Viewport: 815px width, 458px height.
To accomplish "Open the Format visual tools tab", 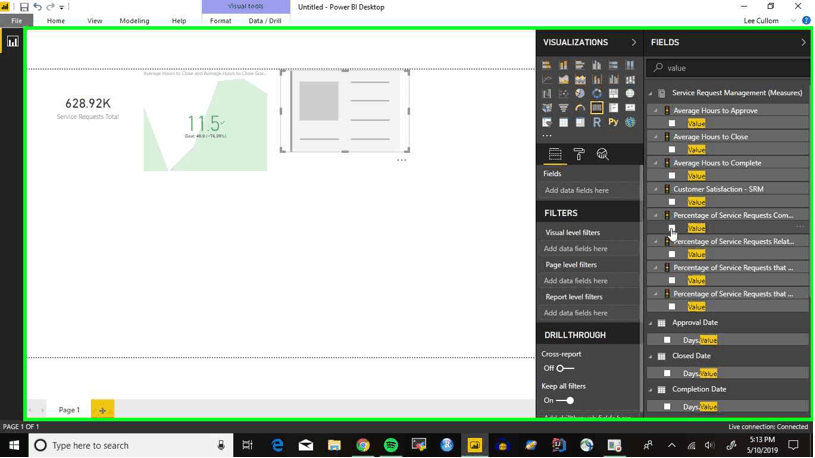I will click(x=220, y=21).
